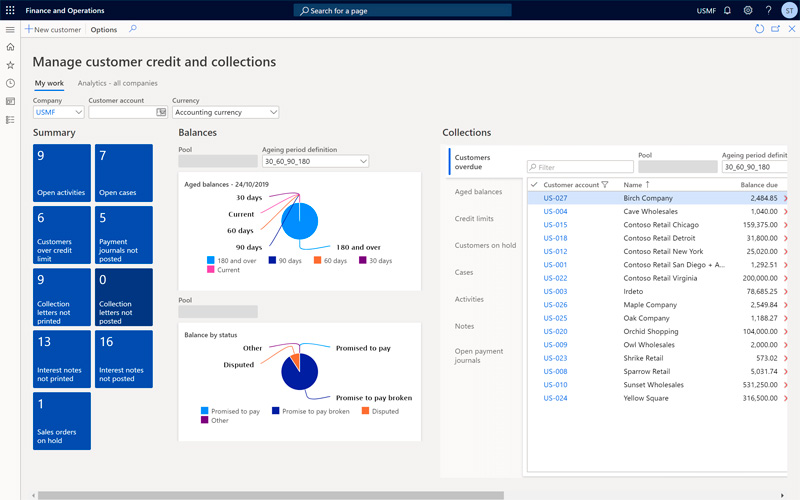This screenshot has width=800, height=500.
Task: Click Disputed legend swatch
Action: tap(365, 411)
